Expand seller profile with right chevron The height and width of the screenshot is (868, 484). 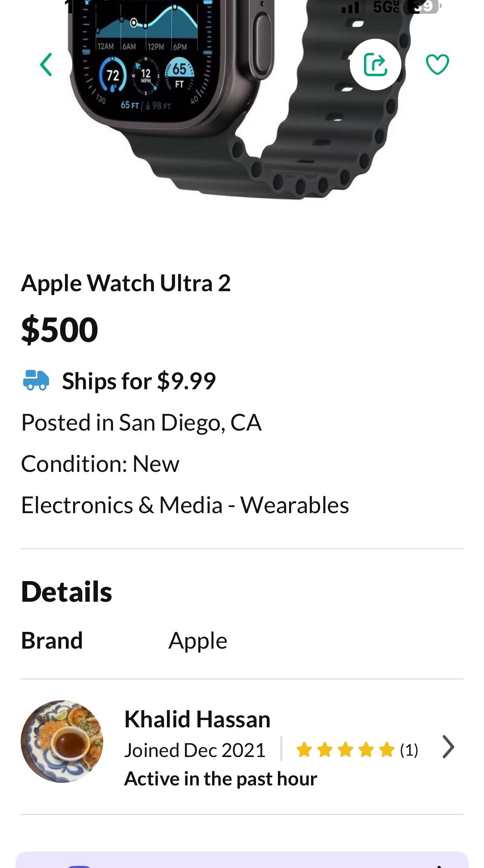click(x=448, y=747)
